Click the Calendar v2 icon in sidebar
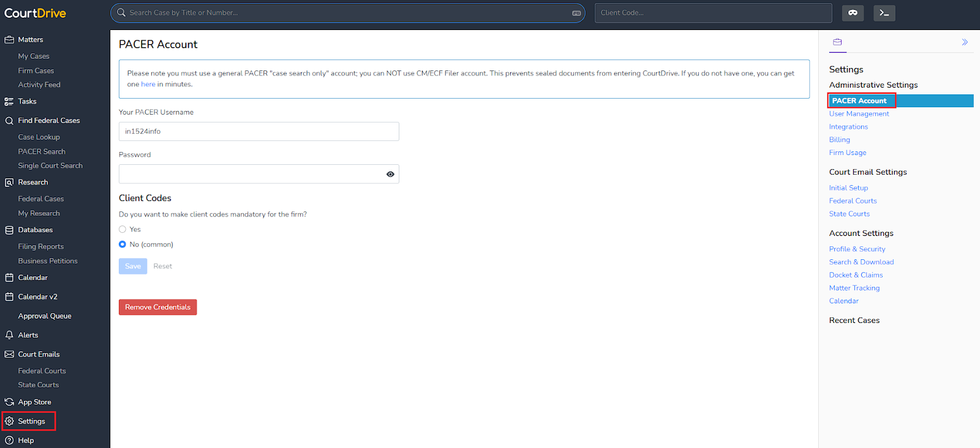The width and height of the screenshot is (980, 448). coord(9,297)
